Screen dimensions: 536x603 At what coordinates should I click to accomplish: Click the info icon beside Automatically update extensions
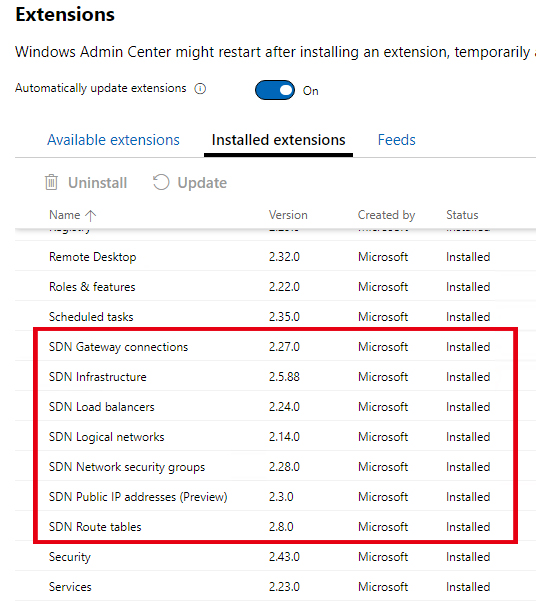click(200, 89)
